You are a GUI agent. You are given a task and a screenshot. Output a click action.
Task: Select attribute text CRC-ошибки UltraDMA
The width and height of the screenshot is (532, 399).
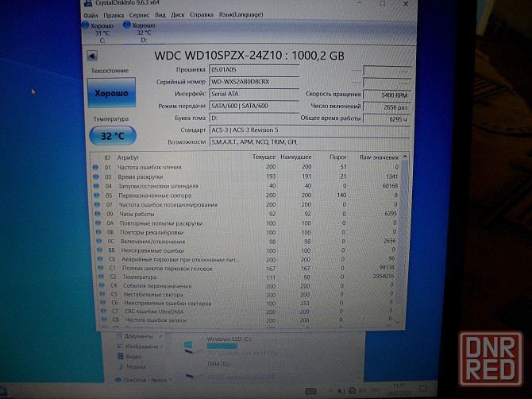154,312
